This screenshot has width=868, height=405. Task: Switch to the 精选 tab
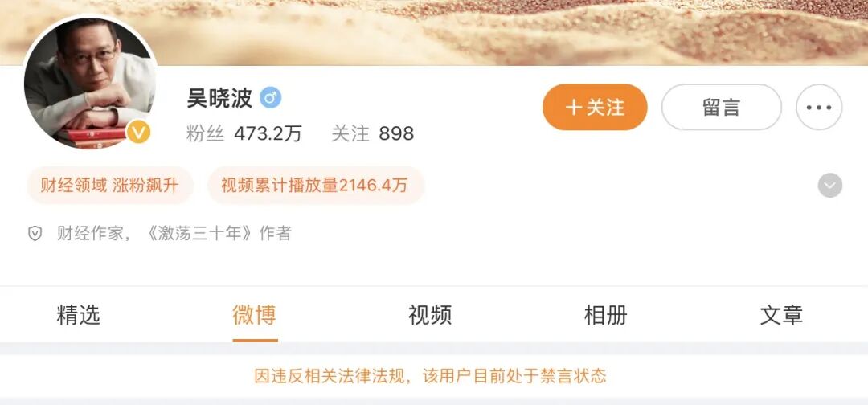pos(78,315)
